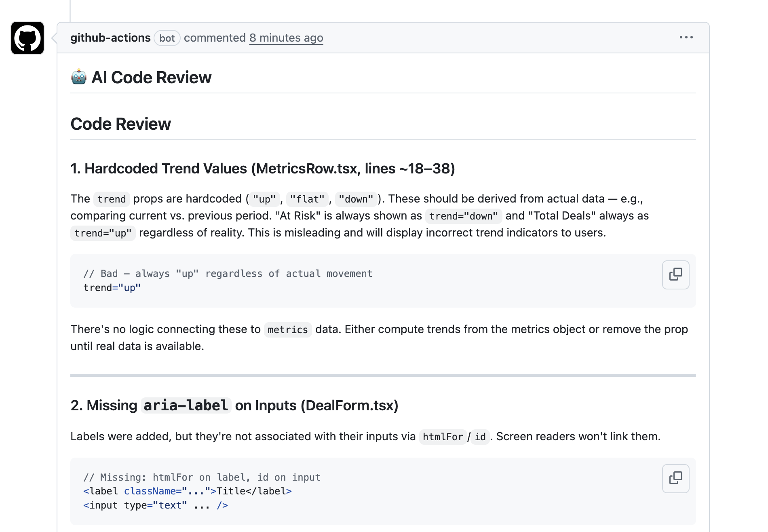Click the 'Code Review' section heading
This screenshot has width=768, height=532.
click(120, 124)
